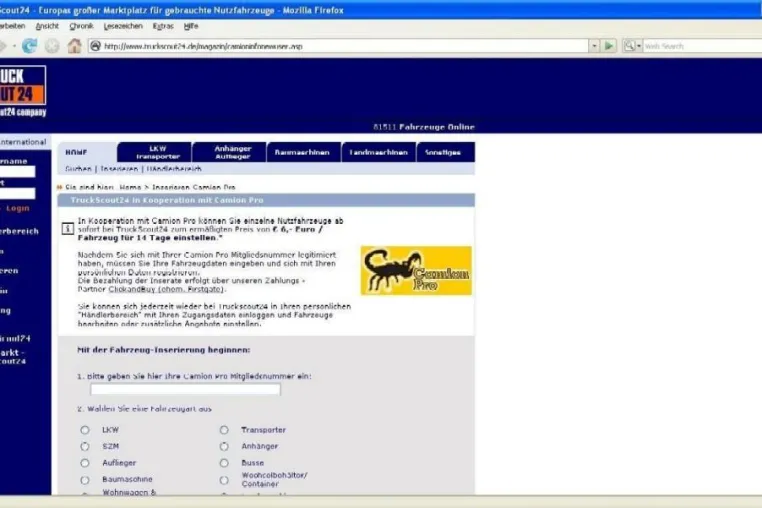Image resolution: width=762 pixels, height=508 pixels.
Task: Click the site identity icon in address bar
Action: [x=95, y=46]
